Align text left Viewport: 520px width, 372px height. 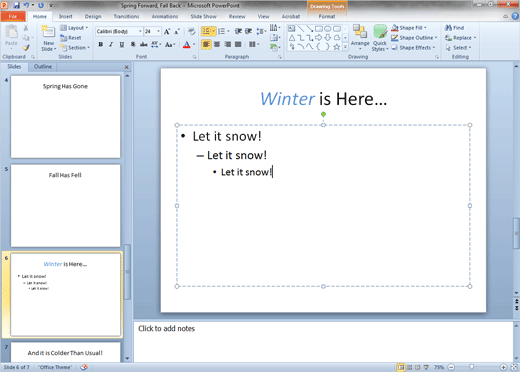click(x=206, y=44)
